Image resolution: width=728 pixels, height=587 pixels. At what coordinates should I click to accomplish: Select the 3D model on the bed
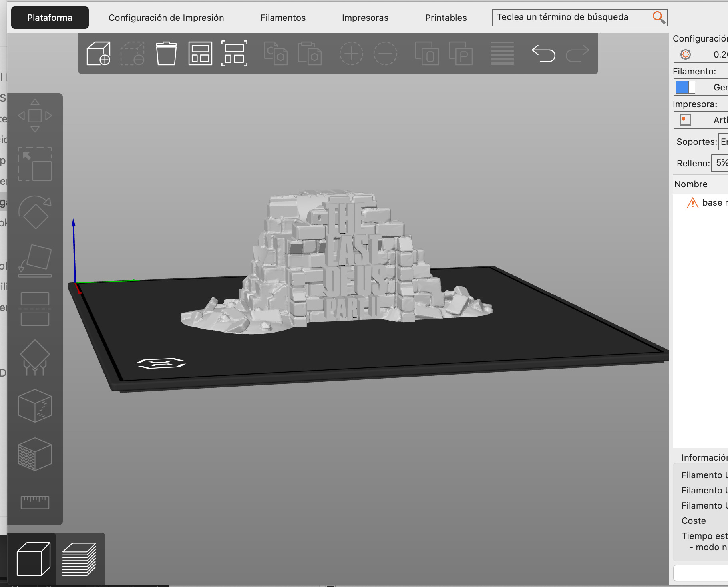click(x=336, y=262)
